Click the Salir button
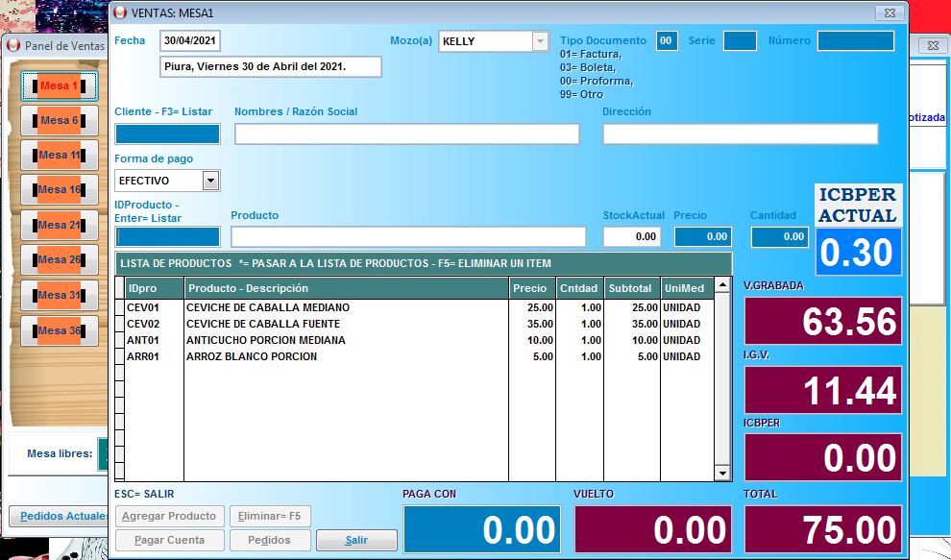The width and height of the screenshot is (951, 560). [356, 541]
